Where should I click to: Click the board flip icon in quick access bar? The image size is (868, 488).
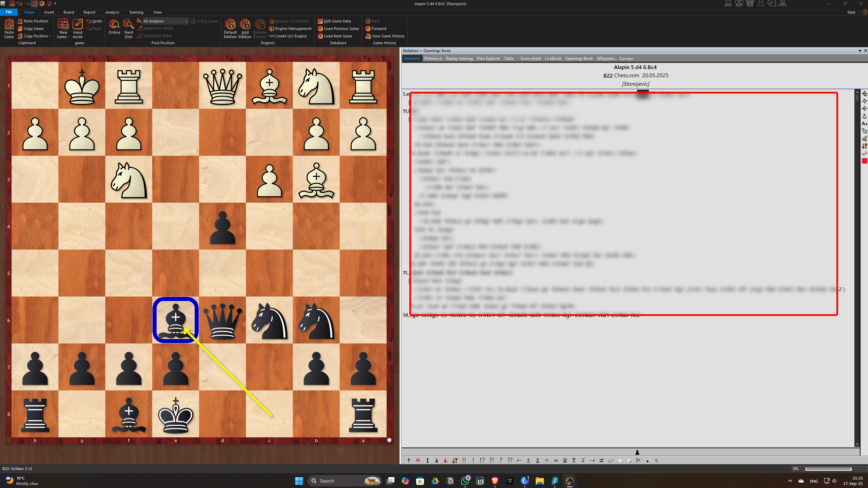point(34,3)
